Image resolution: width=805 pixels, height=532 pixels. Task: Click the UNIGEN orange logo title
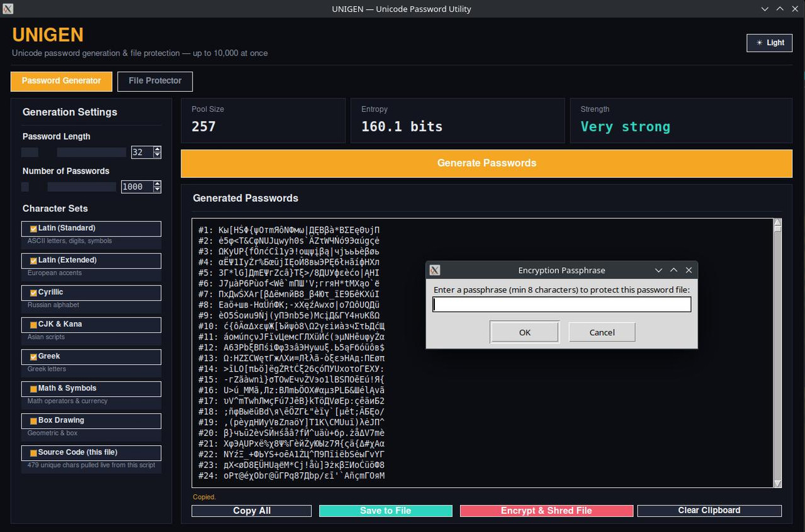tap(48, 35)
